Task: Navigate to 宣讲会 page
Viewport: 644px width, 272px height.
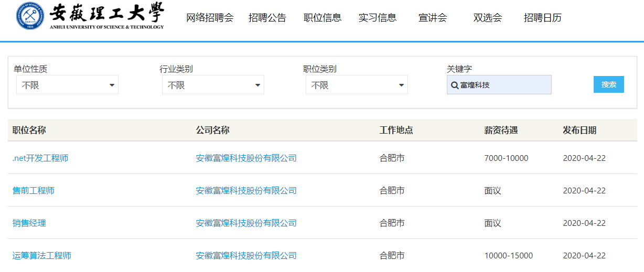Action: point(433,18)
